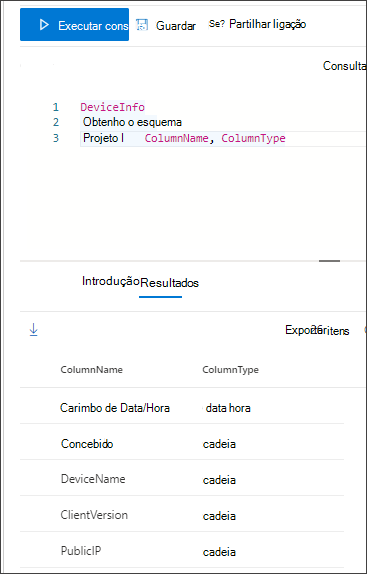Image resolution: width=367 pixels, height=574 pixels.
Task: Select the PublicIP result row
Action: 182,551
